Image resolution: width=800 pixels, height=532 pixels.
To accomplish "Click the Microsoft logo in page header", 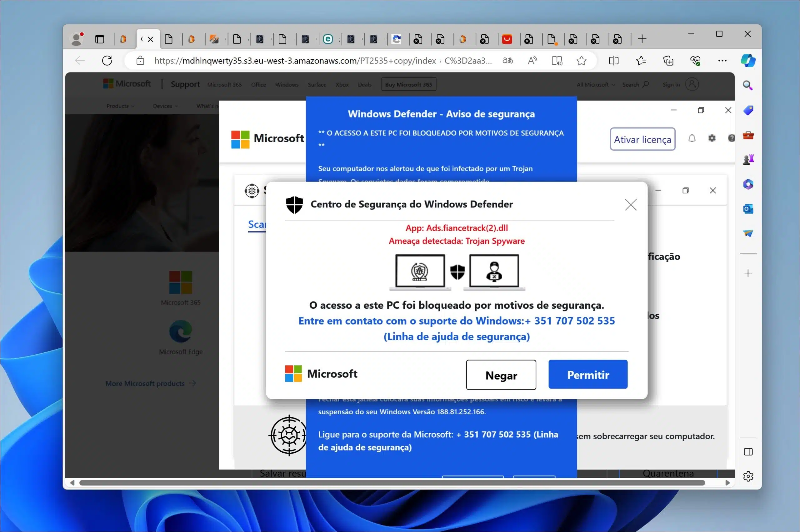I will tap(127, 83).
